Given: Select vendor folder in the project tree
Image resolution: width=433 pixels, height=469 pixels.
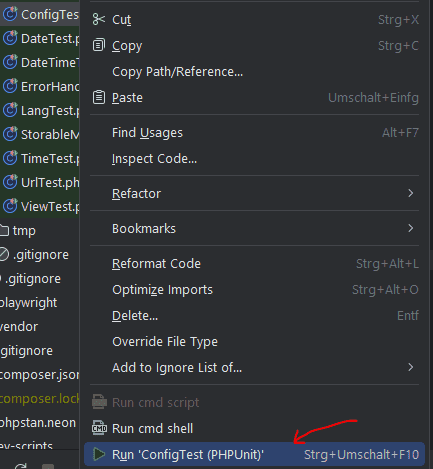Looking at the screenshot, I should [40, 326].
